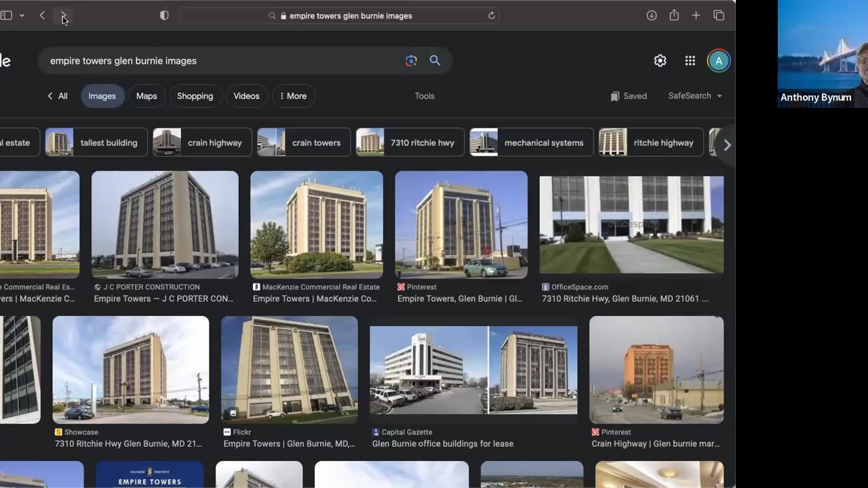Switch to the Maps tab
Screen dimensions: 868x488
pyautogui.click(x=146, y=96)
